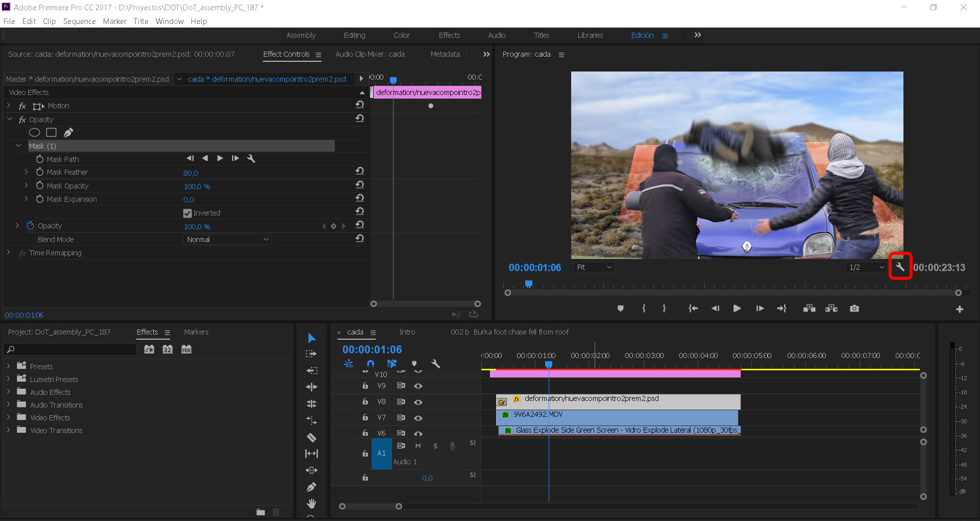980x521 pixels.
Task: Filter effects by 32-bit Color icon
Action: click(167, 349)
